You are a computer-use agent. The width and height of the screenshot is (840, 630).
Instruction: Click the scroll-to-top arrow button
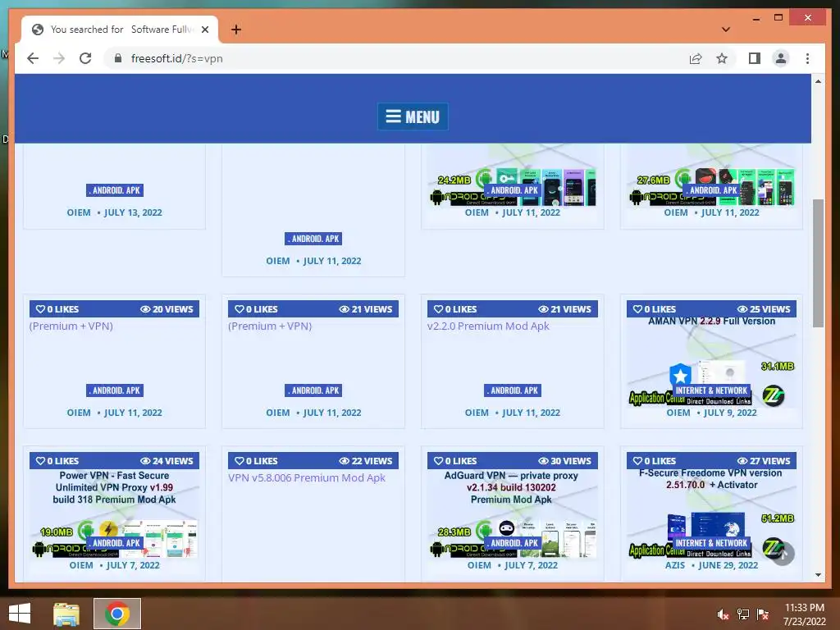pos(783,554)
